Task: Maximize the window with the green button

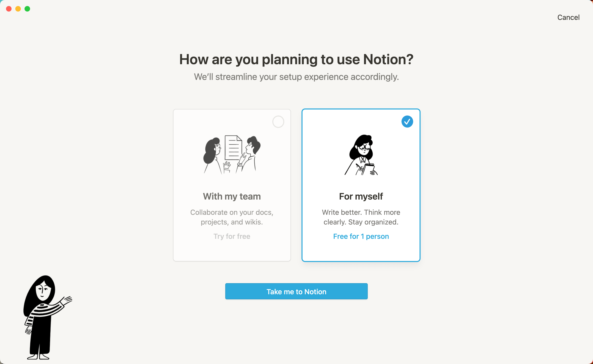Action: [28, 9]
